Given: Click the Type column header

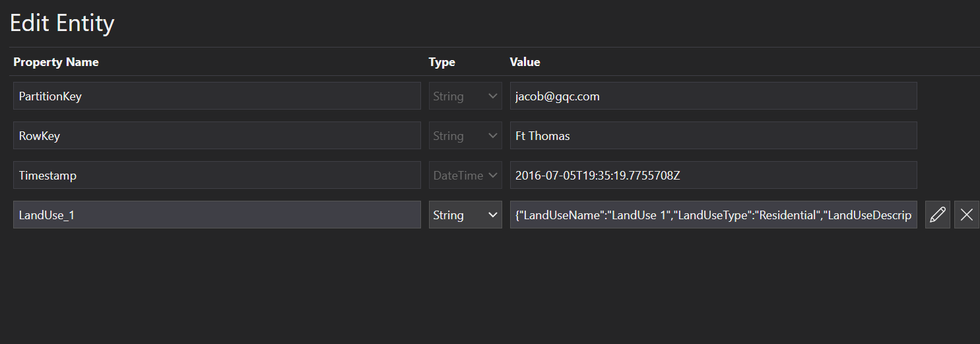Looking at the screenshot, I should click(x=442, y=62).
